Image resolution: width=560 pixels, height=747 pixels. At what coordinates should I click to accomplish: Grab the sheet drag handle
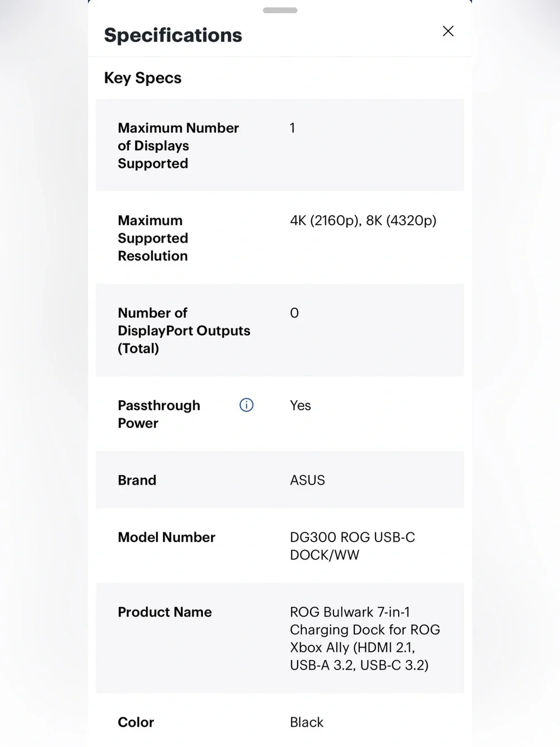280,10
